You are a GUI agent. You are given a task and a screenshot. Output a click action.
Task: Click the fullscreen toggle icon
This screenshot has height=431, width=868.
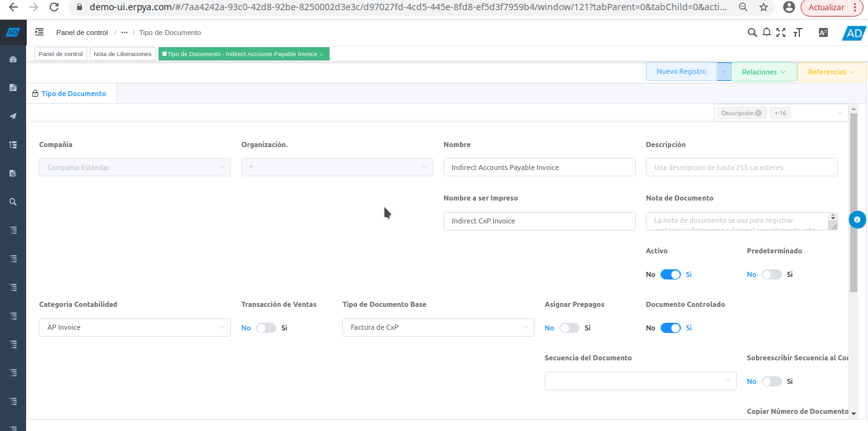pos(781,32)
